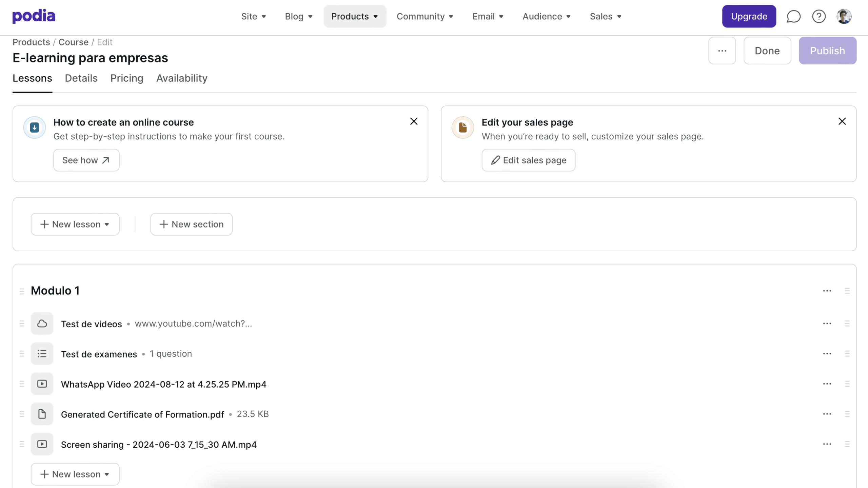868x488 pixels.
Task: Open the chat messages icon
Action: [x=793, y=16]
